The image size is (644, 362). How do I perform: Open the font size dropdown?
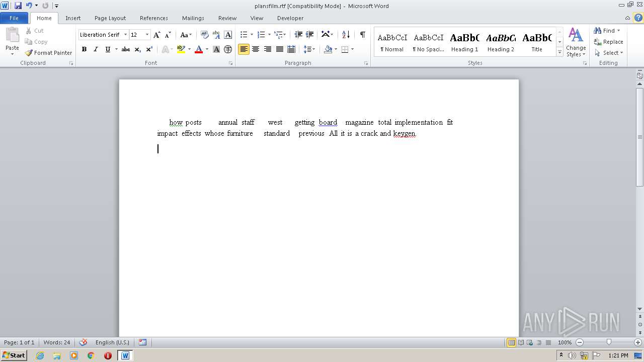click(147, 35)
